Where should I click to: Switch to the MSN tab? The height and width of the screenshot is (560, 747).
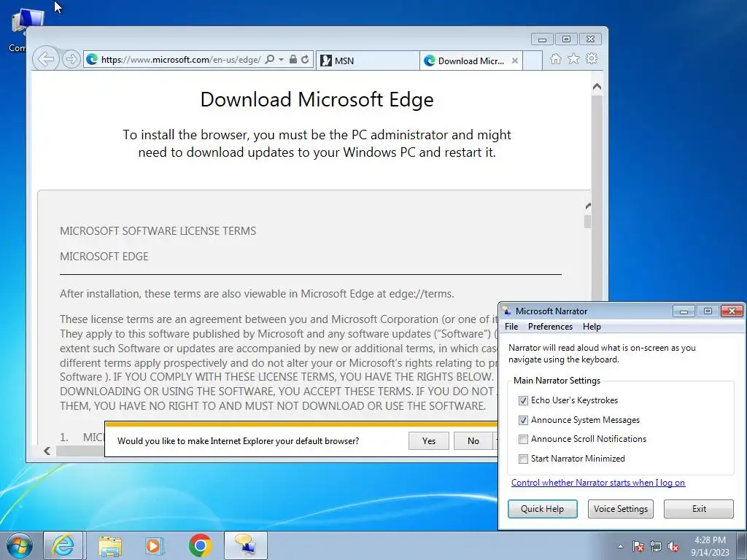click(x=368, y=61)
